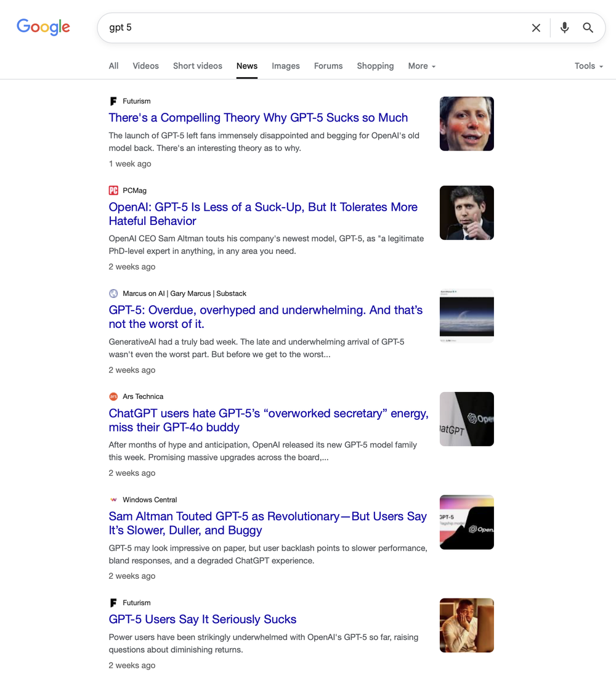The width and height of the screenshot is (616, 683).
Task: Go to the Images tab
Action: coord(286,66)
